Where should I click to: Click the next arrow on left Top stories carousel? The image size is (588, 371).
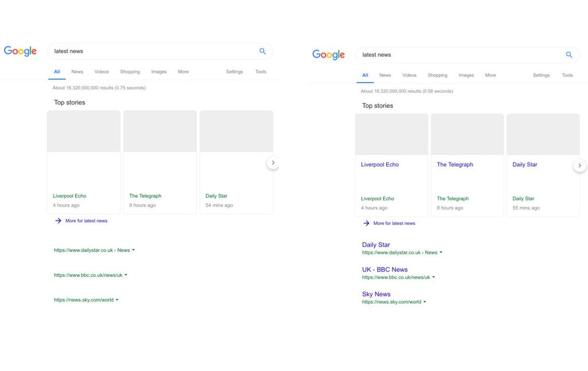pos(273,163)
